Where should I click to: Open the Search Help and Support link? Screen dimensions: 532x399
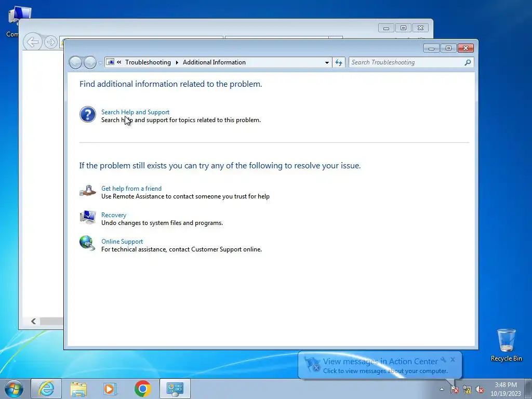point(135,112)
